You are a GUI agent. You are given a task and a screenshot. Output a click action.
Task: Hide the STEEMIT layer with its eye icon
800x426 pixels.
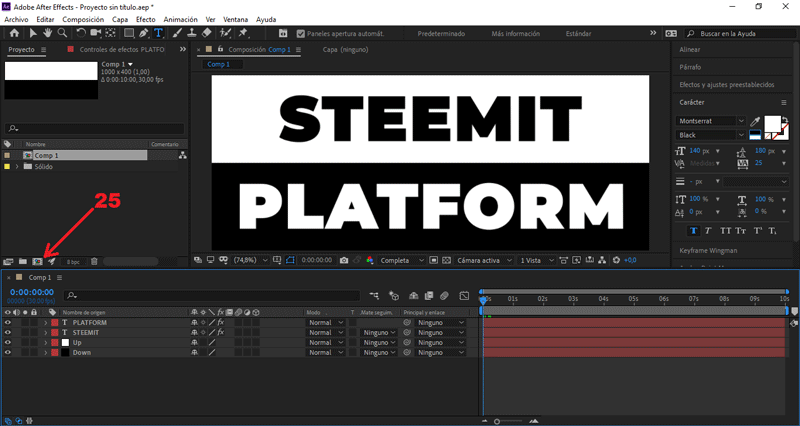[8, 333]
